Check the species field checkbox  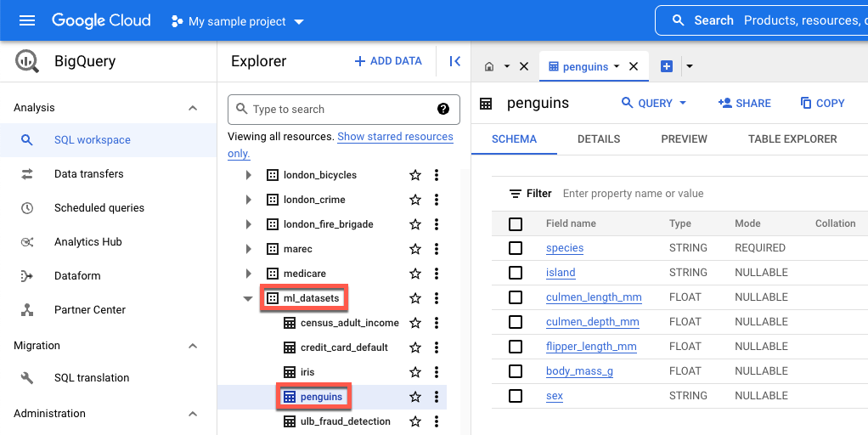coord(516,248)
